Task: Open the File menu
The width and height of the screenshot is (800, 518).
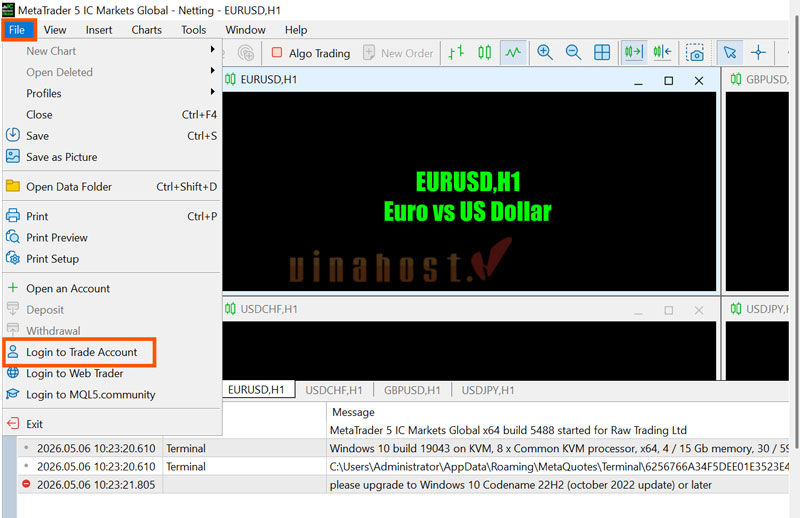Action: [x=17, y=30]
